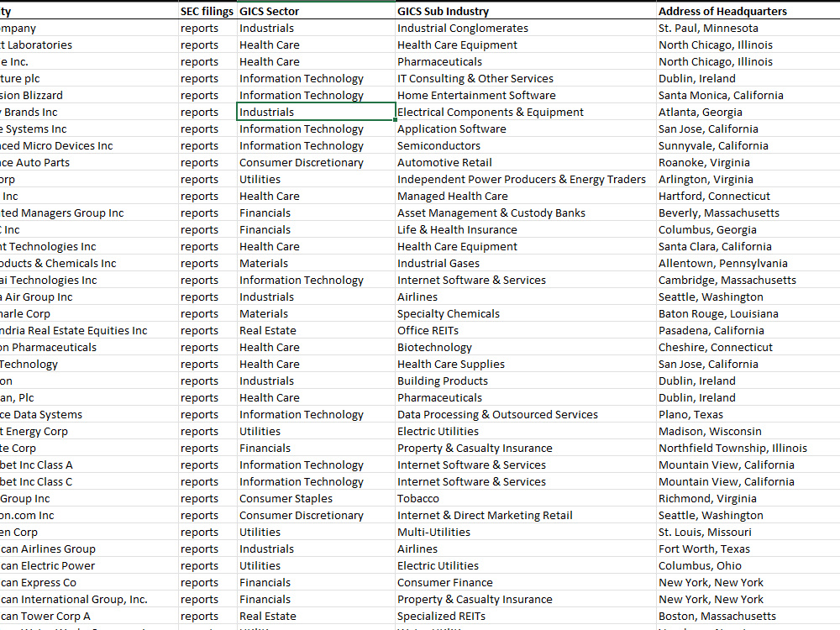
Task: Click the Pasadena, California cell
Action: (748, 330)
